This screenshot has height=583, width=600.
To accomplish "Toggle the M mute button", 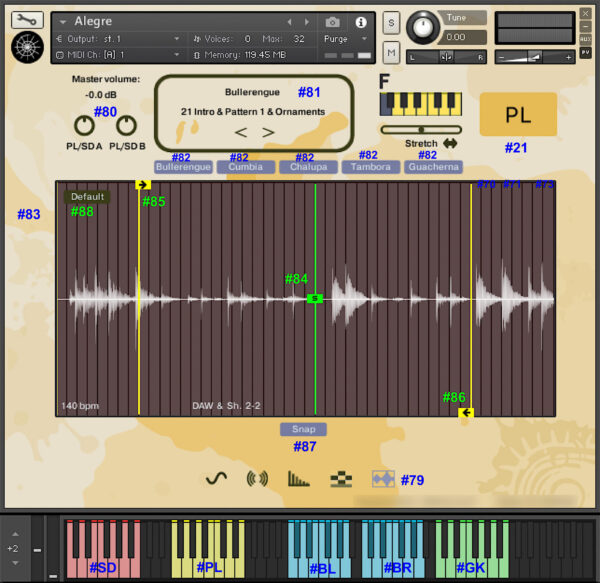I will [391, 52].
